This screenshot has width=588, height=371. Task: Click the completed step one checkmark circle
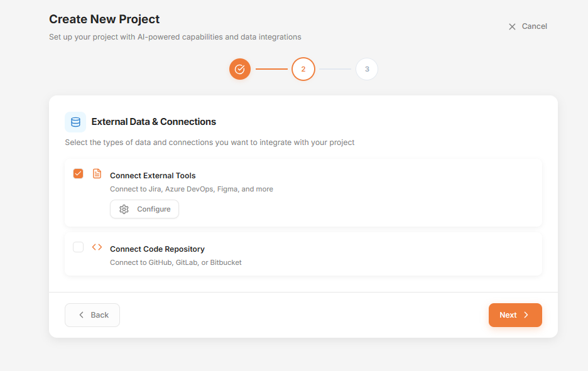[x=239, y=69]
